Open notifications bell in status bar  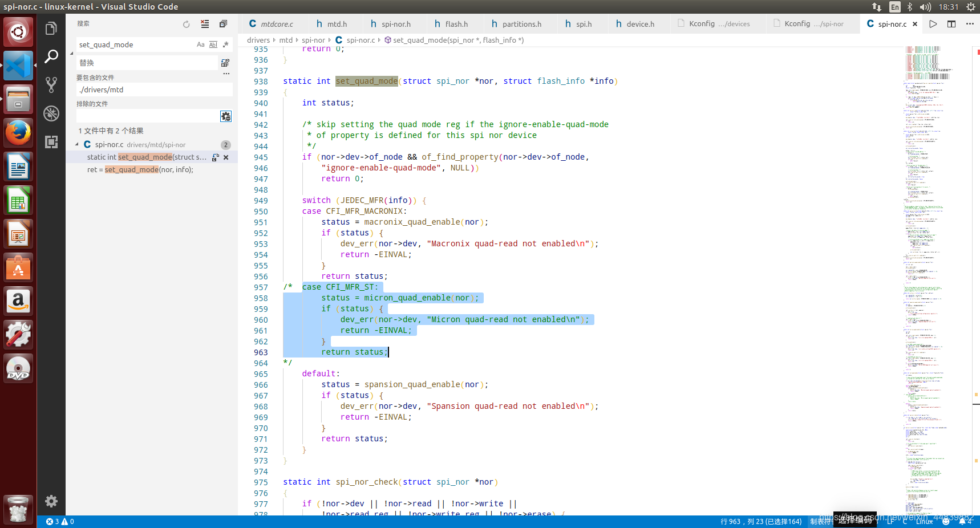click(965, 522)
